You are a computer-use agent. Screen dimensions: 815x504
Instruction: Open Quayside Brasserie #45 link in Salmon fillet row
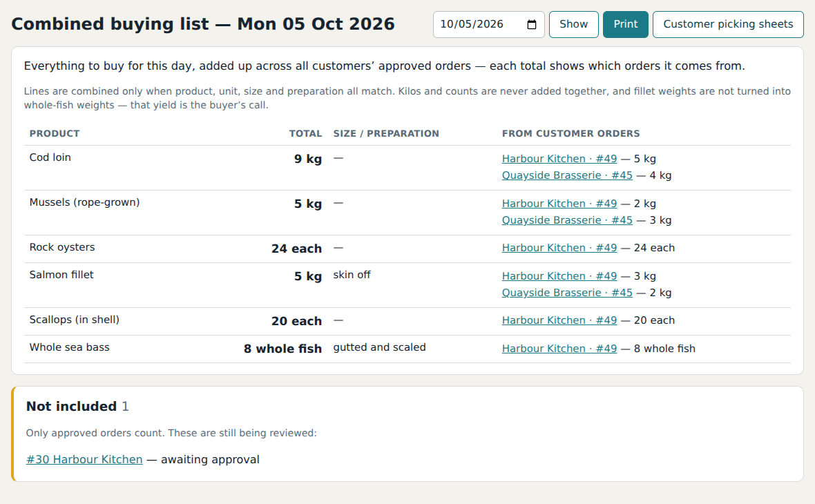pyautogui.click(x=567, y=293)
